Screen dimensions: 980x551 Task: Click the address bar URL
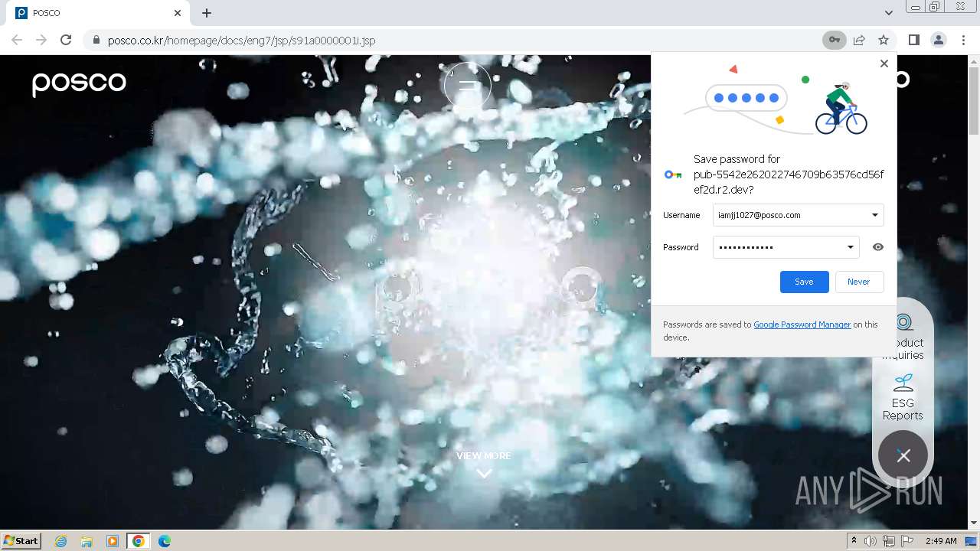coord(241,40)
